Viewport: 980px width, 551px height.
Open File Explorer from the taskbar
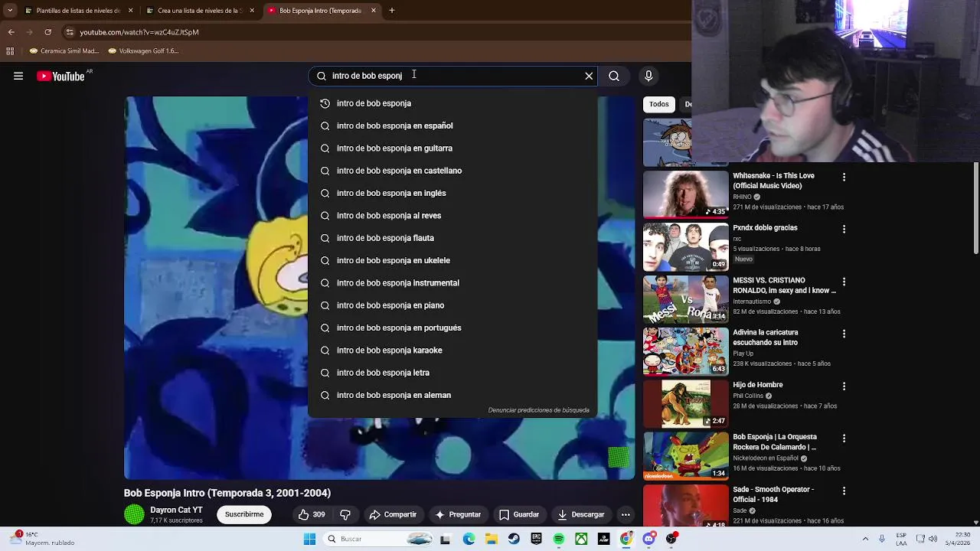(491, 539)
